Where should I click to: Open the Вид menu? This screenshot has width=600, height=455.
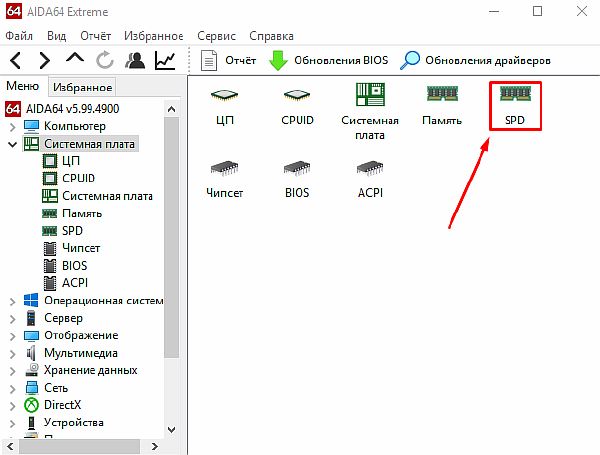[x=57, y=36]
